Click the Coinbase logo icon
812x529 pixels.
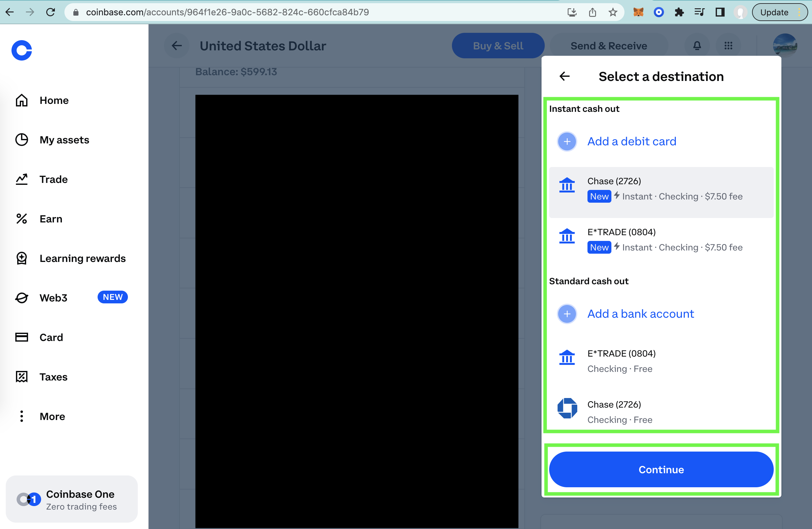(22, 50)
